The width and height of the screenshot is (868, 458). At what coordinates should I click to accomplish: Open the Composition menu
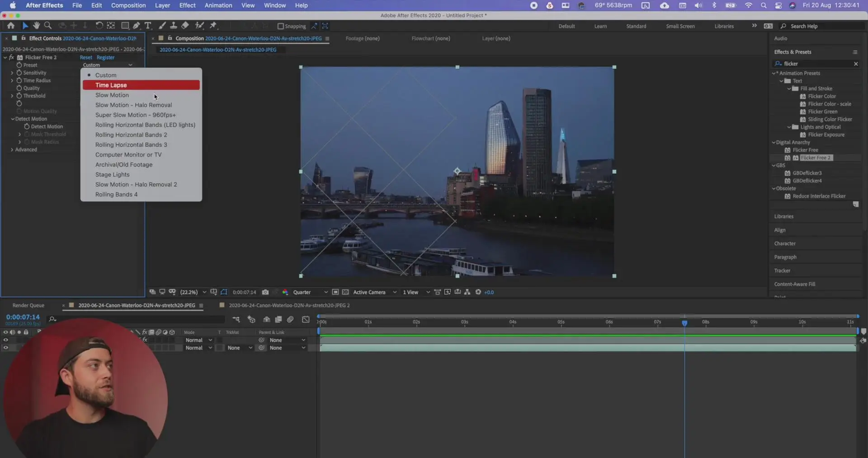pos(128,5)
